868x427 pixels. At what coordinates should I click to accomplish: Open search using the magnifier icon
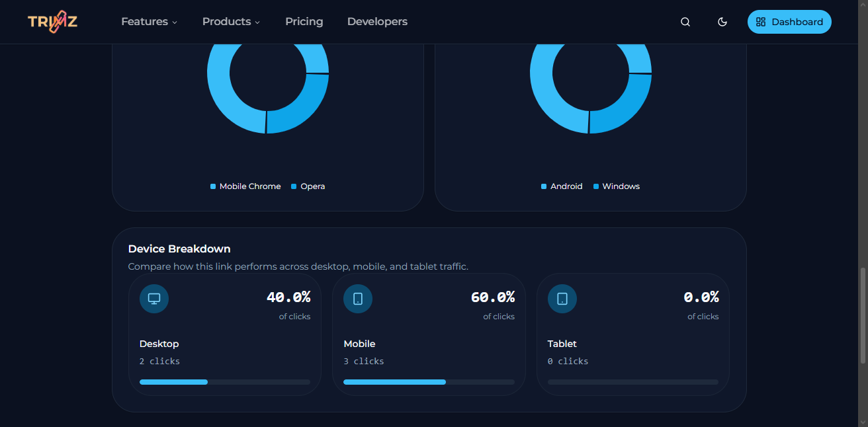pyautogui.click(x=685, y=21)
